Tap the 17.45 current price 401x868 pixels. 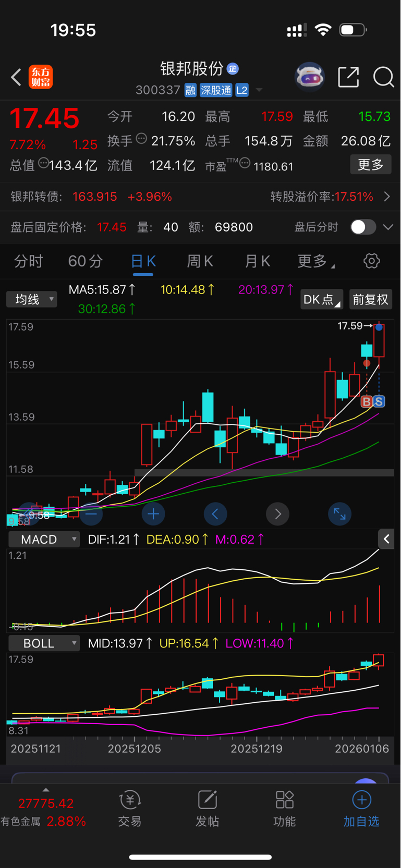(44, 118)
